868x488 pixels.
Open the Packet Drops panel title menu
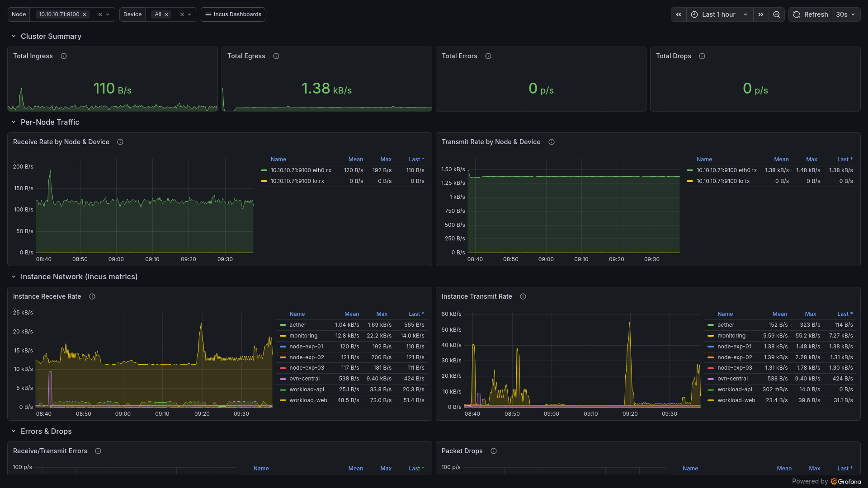coord(462,451)
